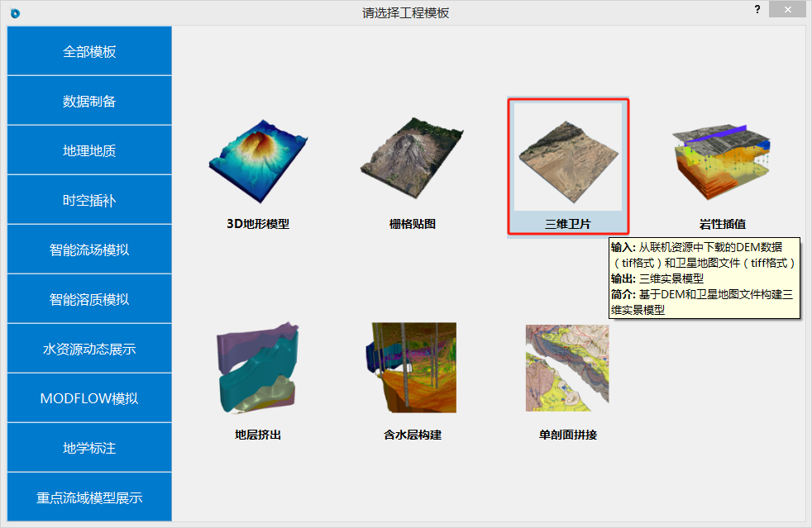Open the 地理地质 category
Viewport: 812px width, 528px height.
89,150
